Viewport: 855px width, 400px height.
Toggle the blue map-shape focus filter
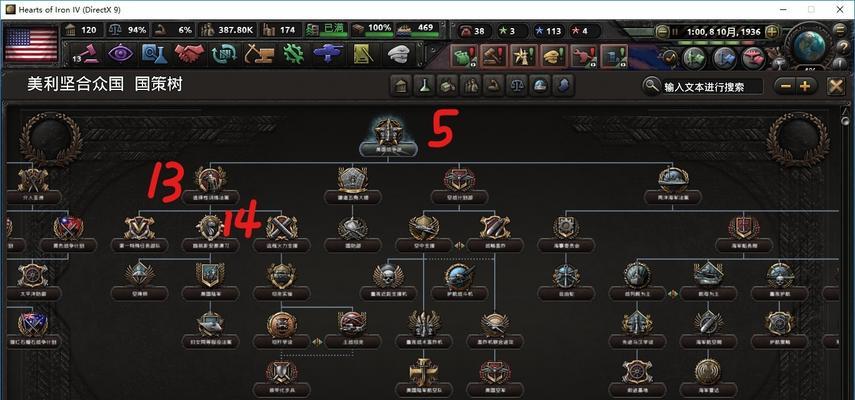click(564, 86)
